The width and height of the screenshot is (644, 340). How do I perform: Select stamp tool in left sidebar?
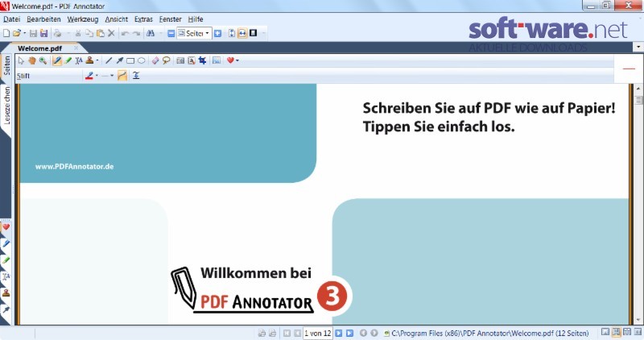(6, 292)
